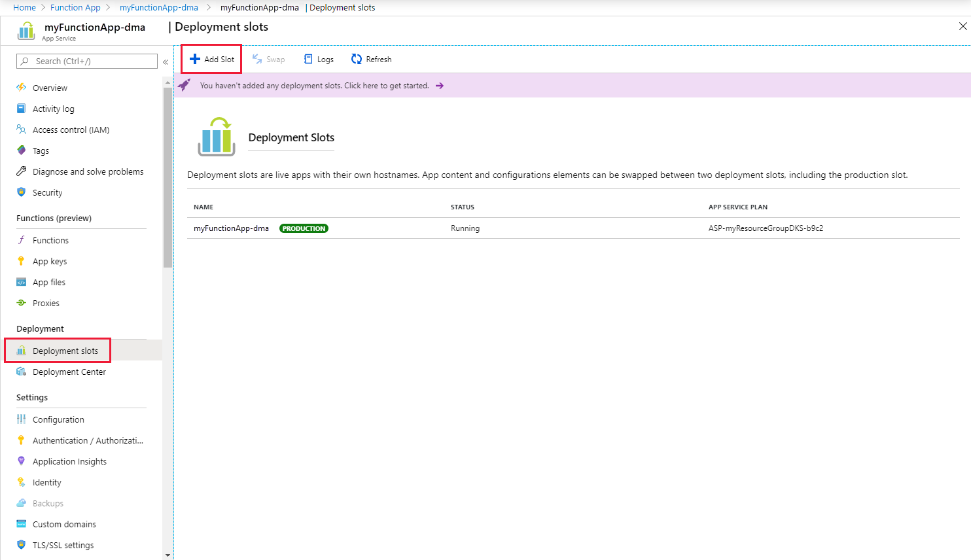Open Application Insights
The image size is (971, 560).
click(69, 461)
